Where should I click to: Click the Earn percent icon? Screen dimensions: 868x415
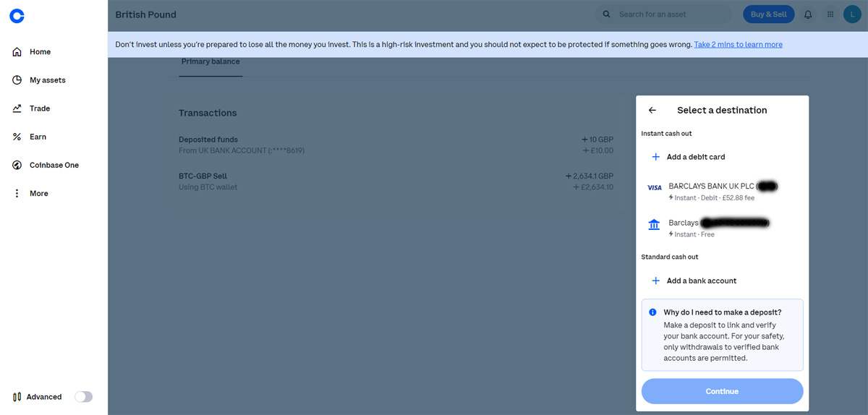point(17,137)
